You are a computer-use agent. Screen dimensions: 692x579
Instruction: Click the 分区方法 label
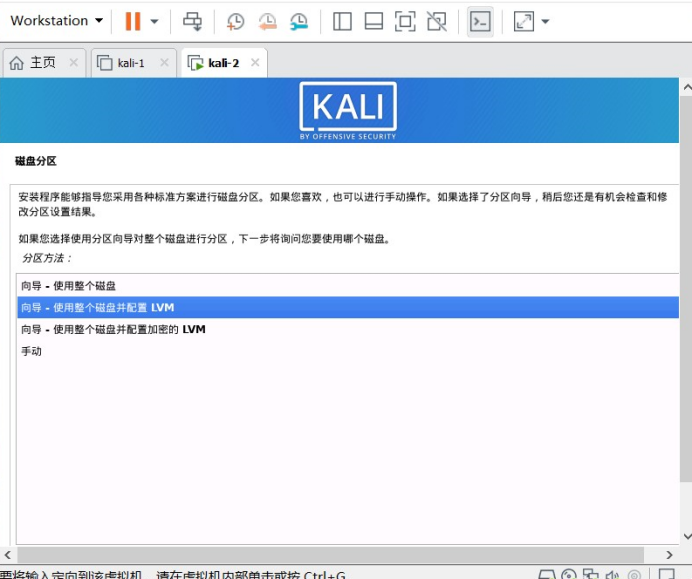[46, 258]
